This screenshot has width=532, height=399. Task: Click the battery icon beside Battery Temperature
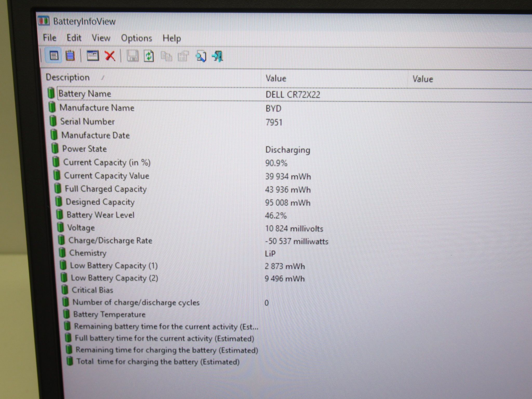(66, 314)
